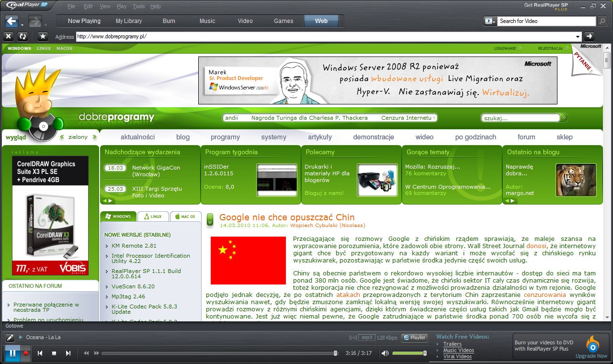Click the Go arrow beside the address bar
Screen dimensions: 613x364
click(589, 36)
